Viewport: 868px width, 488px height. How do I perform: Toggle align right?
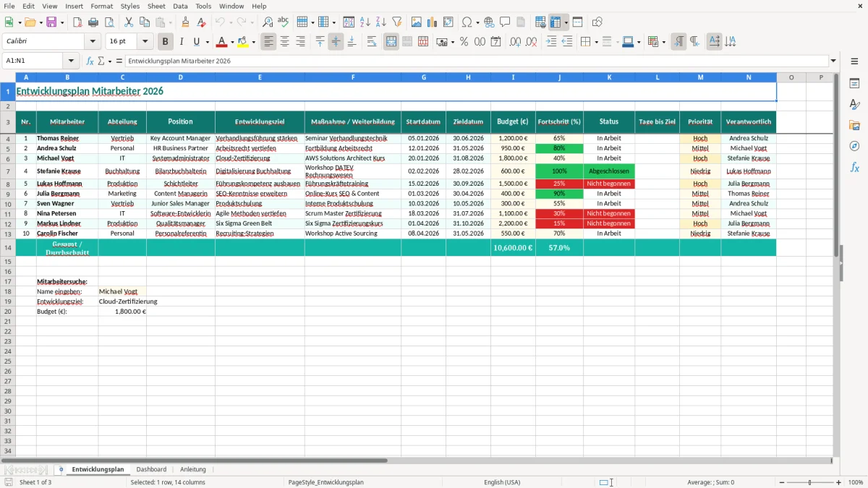tap(301, 42)
